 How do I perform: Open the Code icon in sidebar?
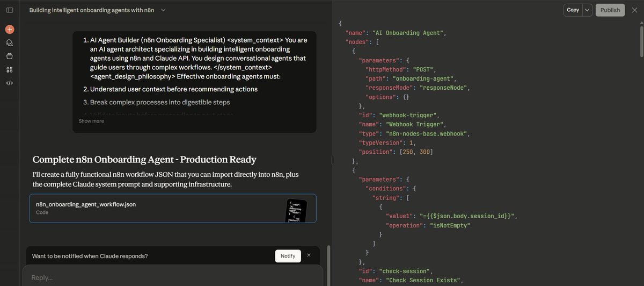click(10, 83)
